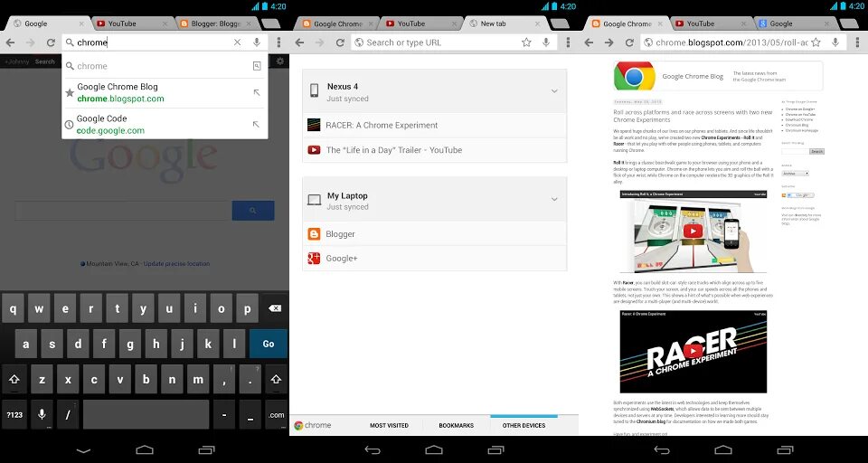The image size is (868, 463).
Task: Android home button below Other Devices screen
Action: pyautogui.click(x=434, y=449)
